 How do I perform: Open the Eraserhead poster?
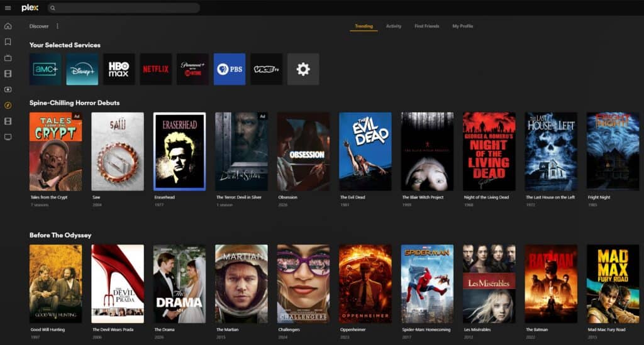pos(179,151)
